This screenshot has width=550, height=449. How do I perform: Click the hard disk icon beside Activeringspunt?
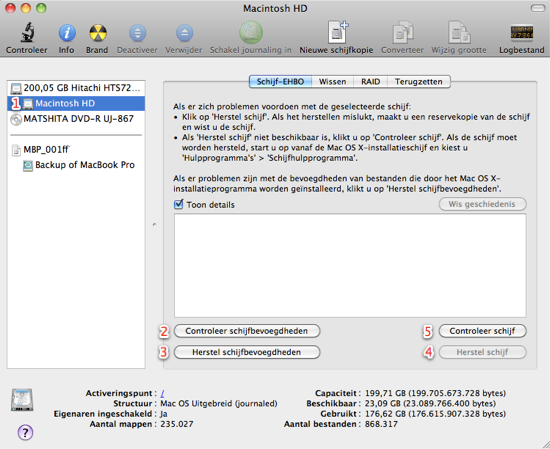(22, 399)
